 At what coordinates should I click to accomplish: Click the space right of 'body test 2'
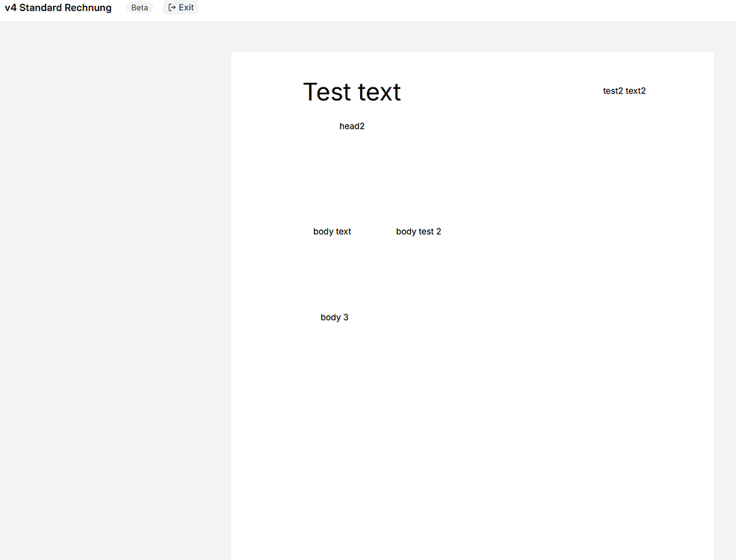tap(523, 231)
